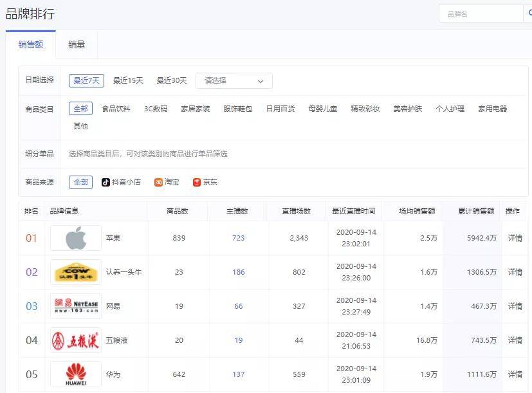Filter by 日用百货 category
The width and height of the screenshot is (532, 393).
pyautogui.click(x=280, y=109)
